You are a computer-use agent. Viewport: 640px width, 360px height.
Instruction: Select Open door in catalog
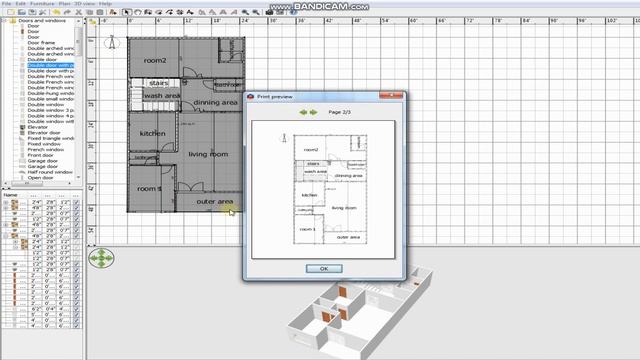40,178
